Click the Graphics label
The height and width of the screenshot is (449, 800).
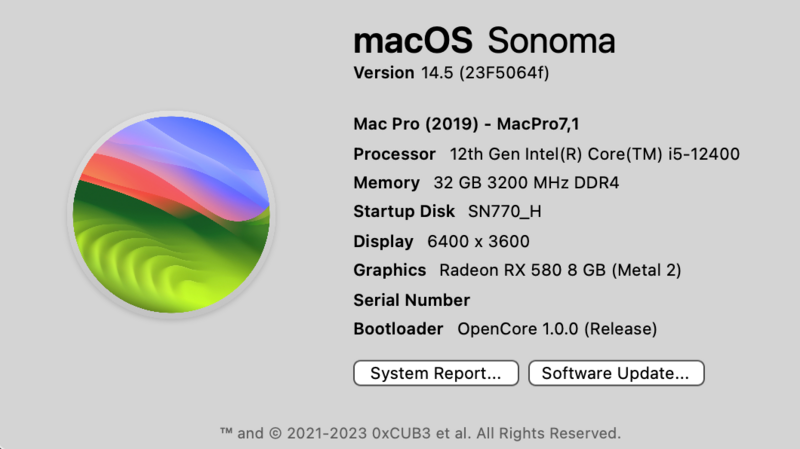point(390,270)
